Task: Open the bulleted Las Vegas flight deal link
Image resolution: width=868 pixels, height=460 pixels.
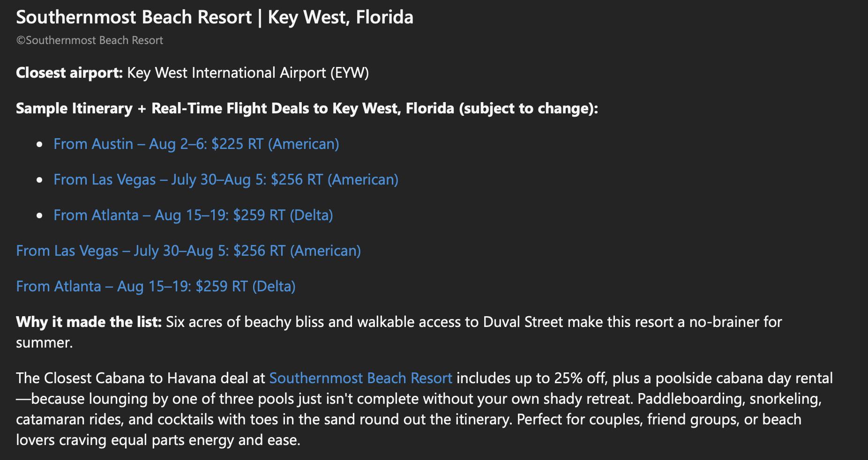Action: [225, 179]
